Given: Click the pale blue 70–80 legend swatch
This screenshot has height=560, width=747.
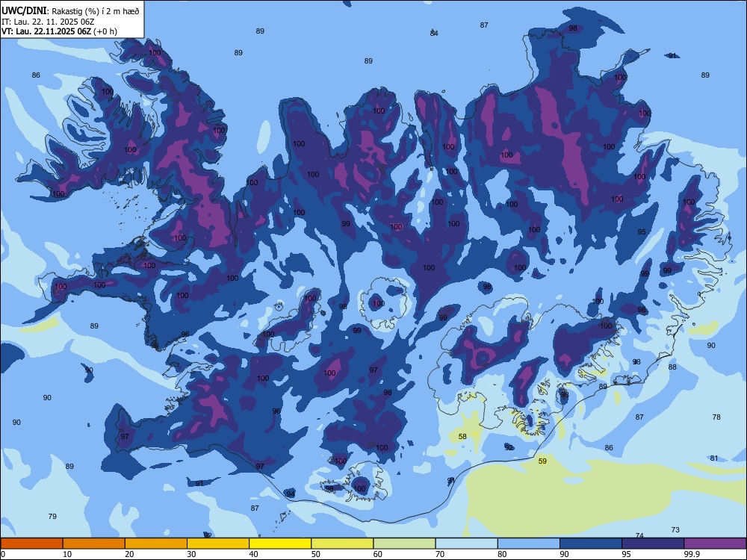Looking at the screenshot, I should pyautogui.click(x=466, y=544).
